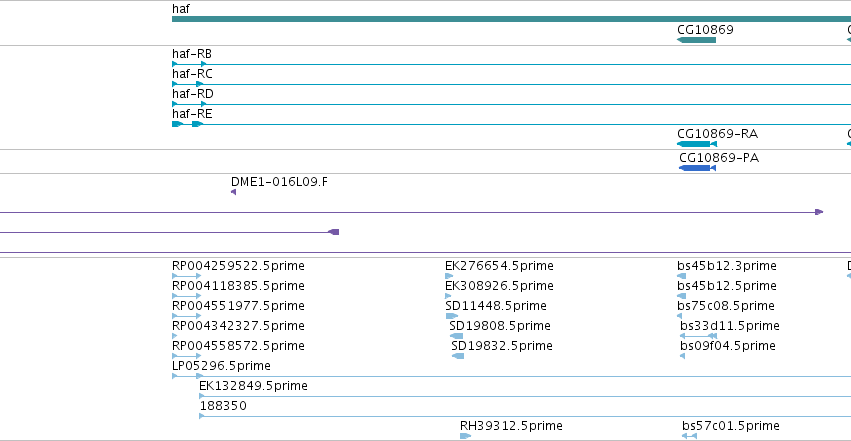This screenshot has height=441, width=851.
Task: Click the haf-RC second exon arrow
Action: pos(200,84)
